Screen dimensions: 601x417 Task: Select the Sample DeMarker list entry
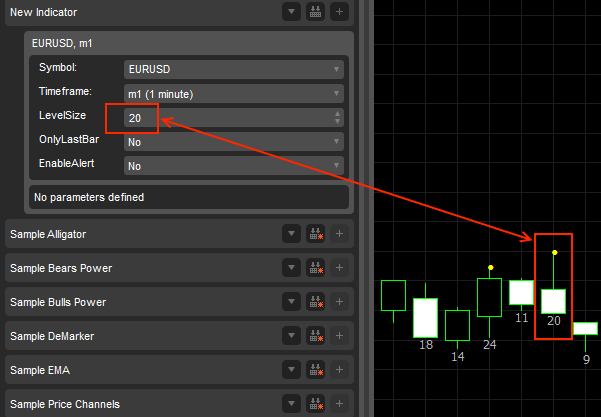click(140, 336)
